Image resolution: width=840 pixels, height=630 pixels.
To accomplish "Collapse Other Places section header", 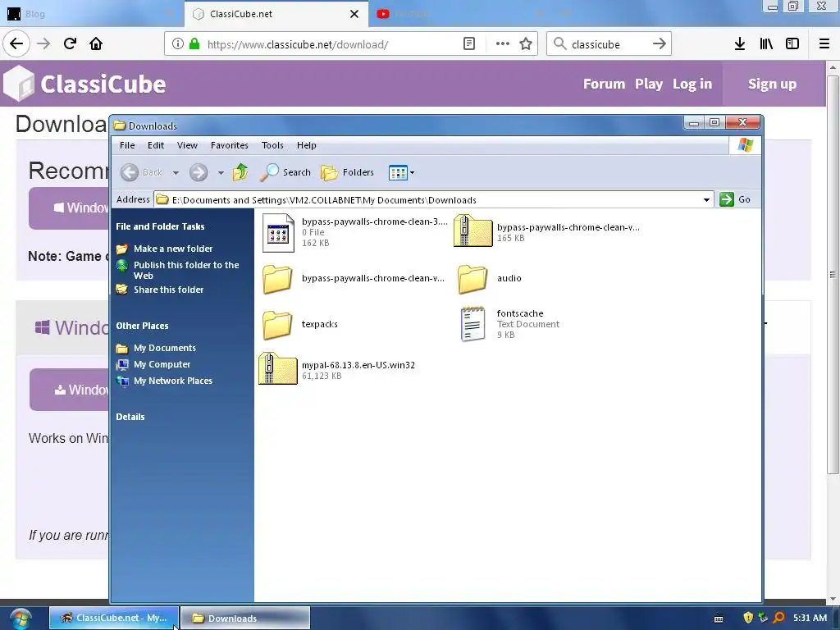I will (142, 326).
